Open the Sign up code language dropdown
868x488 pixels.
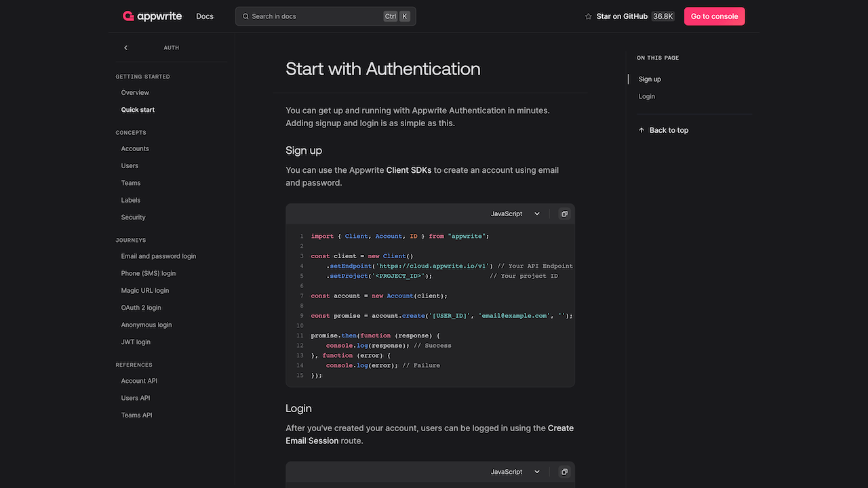(x=515, y=213)
